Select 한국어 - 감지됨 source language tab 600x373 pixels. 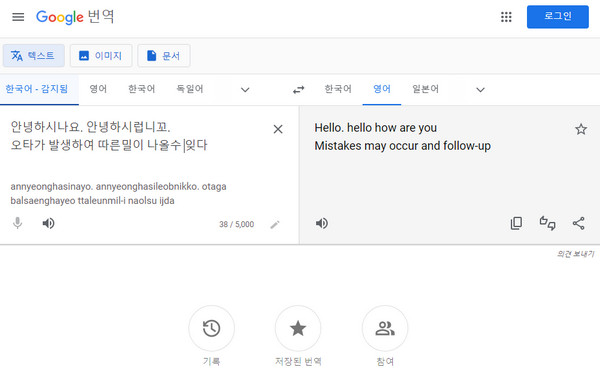(37, 89)
